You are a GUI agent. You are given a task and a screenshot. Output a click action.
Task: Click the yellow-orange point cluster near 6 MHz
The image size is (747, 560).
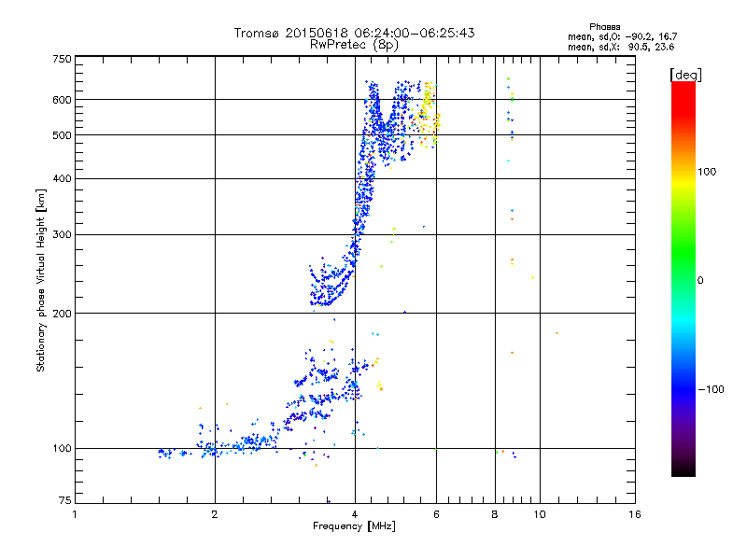(x=428, y=114)
